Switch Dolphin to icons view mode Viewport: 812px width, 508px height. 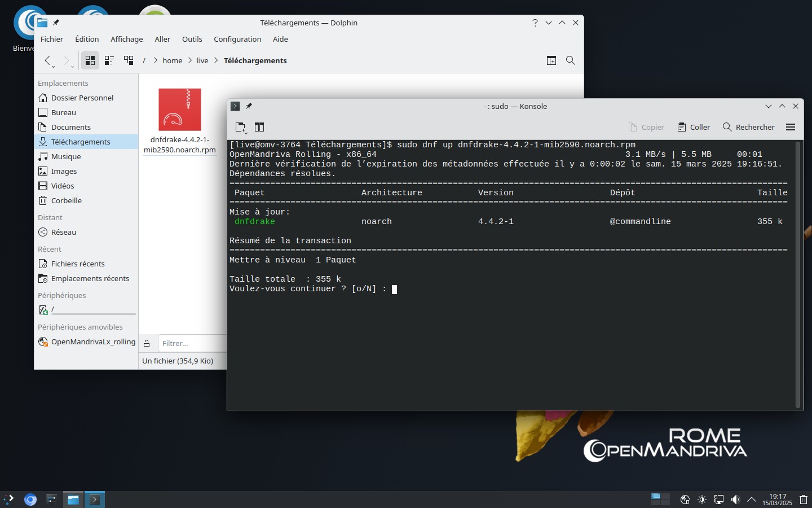click(90, 60)
